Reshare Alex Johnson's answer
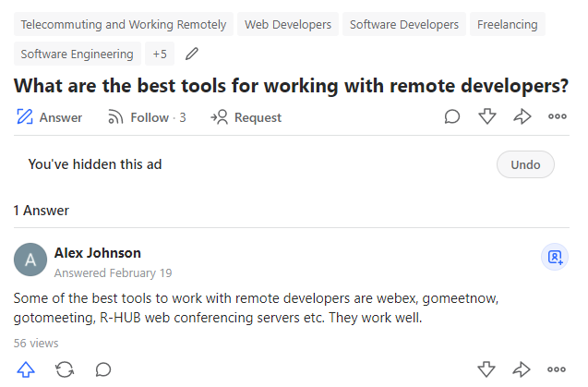The height and width of the screenshot is (387, 588). (x=65, y=369)
